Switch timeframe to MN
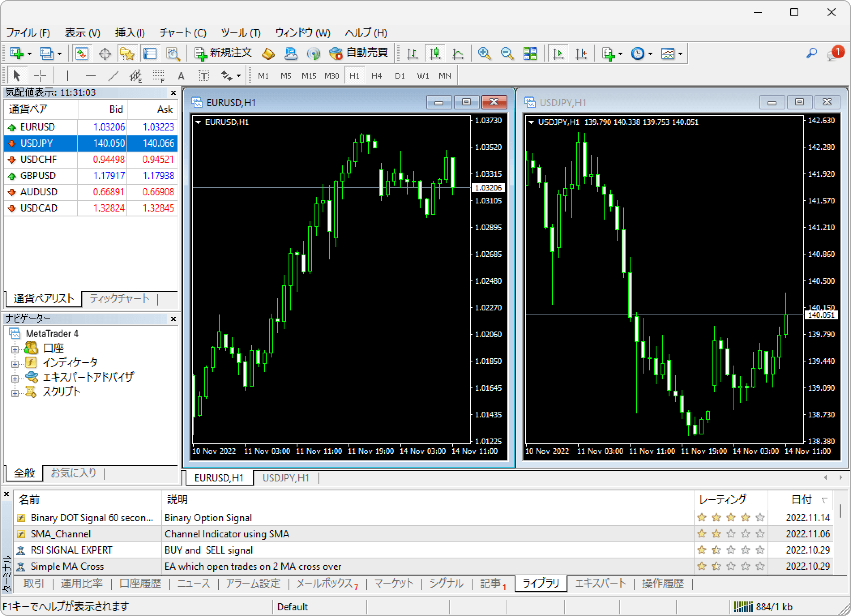 445,76
